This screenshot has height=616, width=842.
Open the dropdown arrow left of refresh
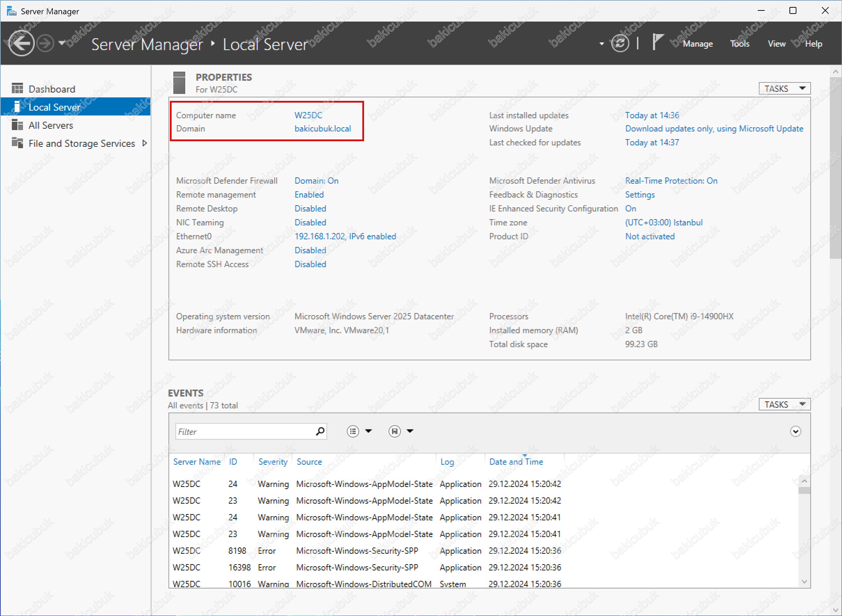click(x=601, y=44)
